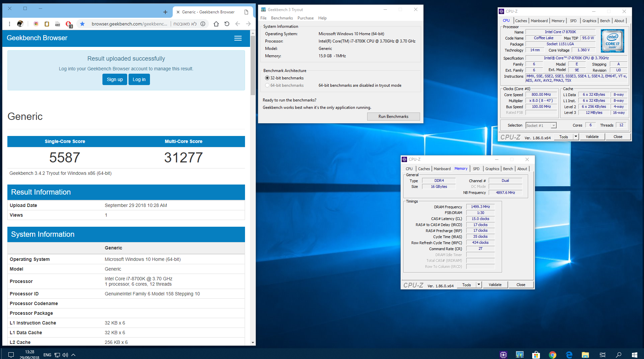This screenshot has width=644, height=359.
Task: Click Geekbench Browser header link
Action: pos(37,38)
